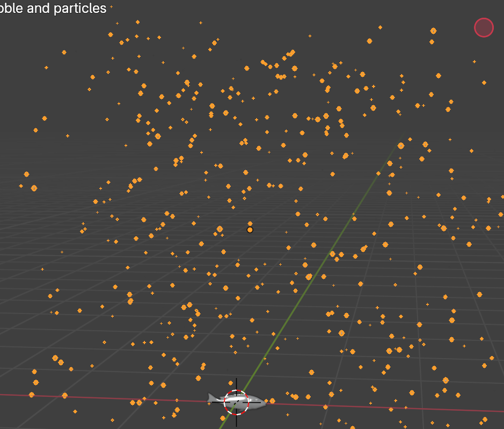Click the top crosshair arm of 3D cursor
Screen dimensions: 504x429
(x=236, y=383)
